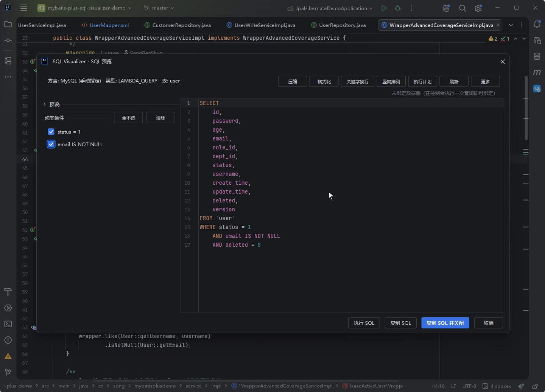Open IDE settings gear icon
Screen dimensions: 545x392
[x=478, y=8]
